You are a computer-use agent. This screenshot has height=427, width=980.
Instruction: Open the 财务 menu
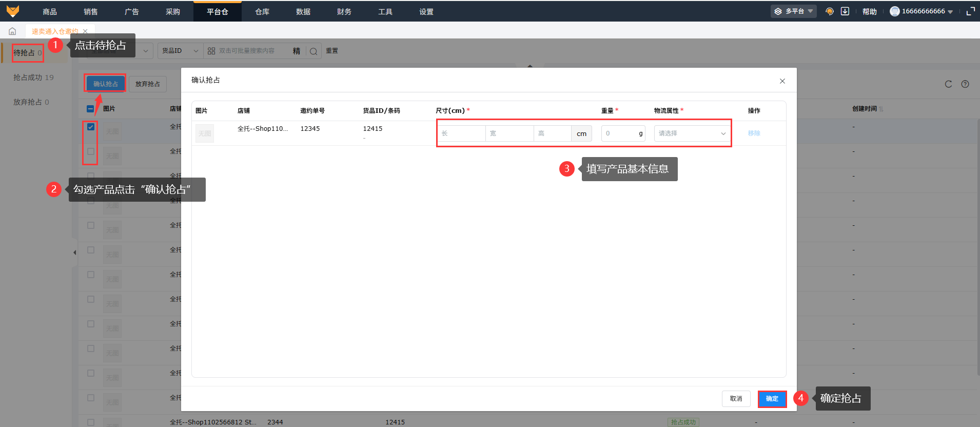pos(344,11)
